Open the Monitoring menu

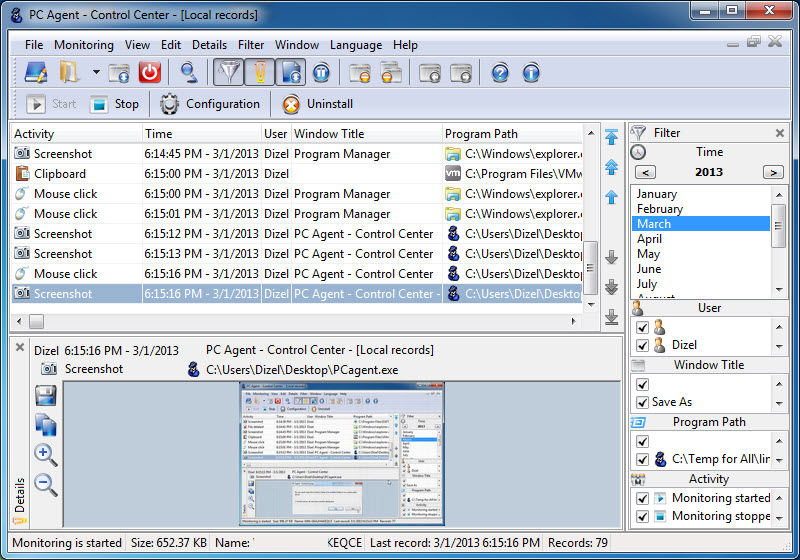coord(84,45)
